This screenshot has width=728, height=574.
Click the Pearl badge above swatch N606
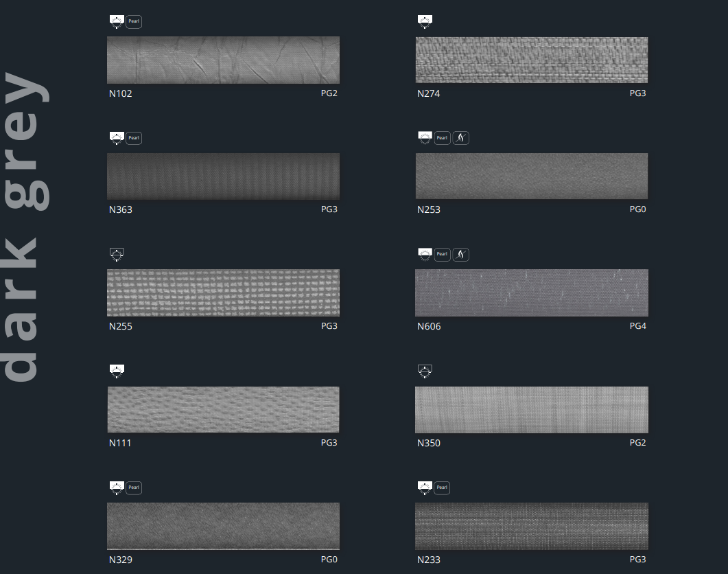[x=442, y=255]
